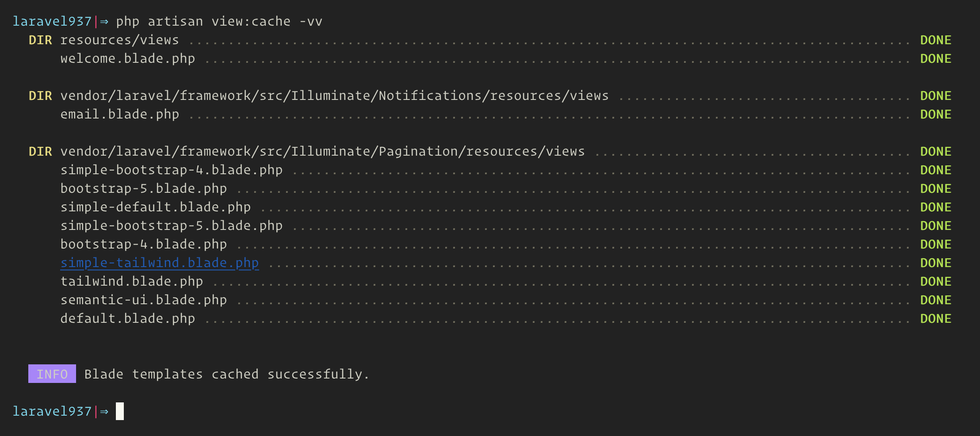
Task: Click simple-bootstrap-4.blade.php file name
Action: (172, 170)
